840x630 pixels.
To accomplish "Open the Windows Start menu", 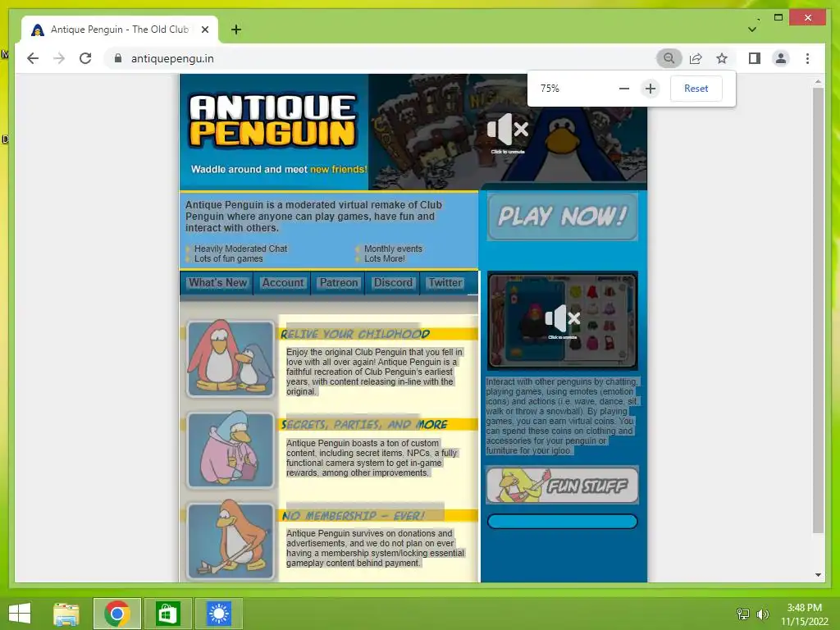I will (x=20, y=614).
